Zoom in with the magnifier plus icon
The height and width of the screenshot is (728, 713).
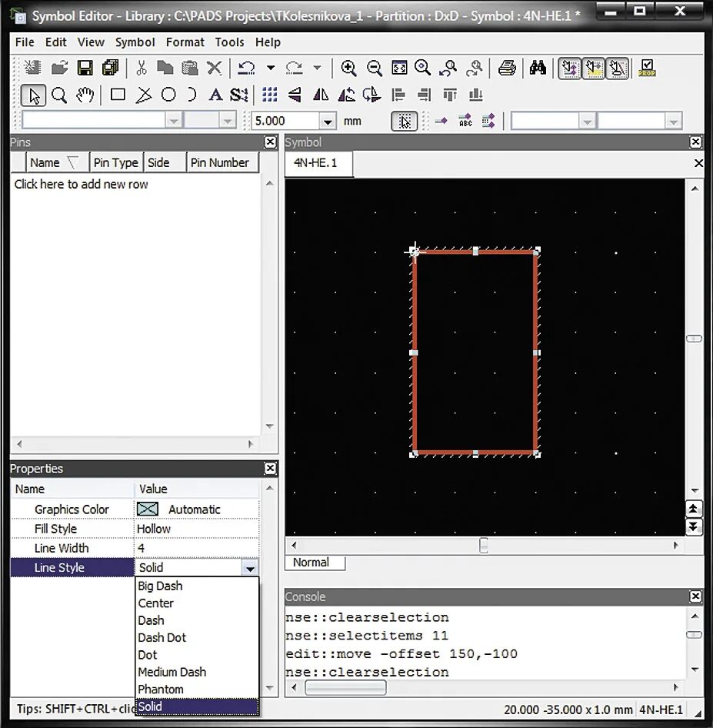(x=348, y=68)
